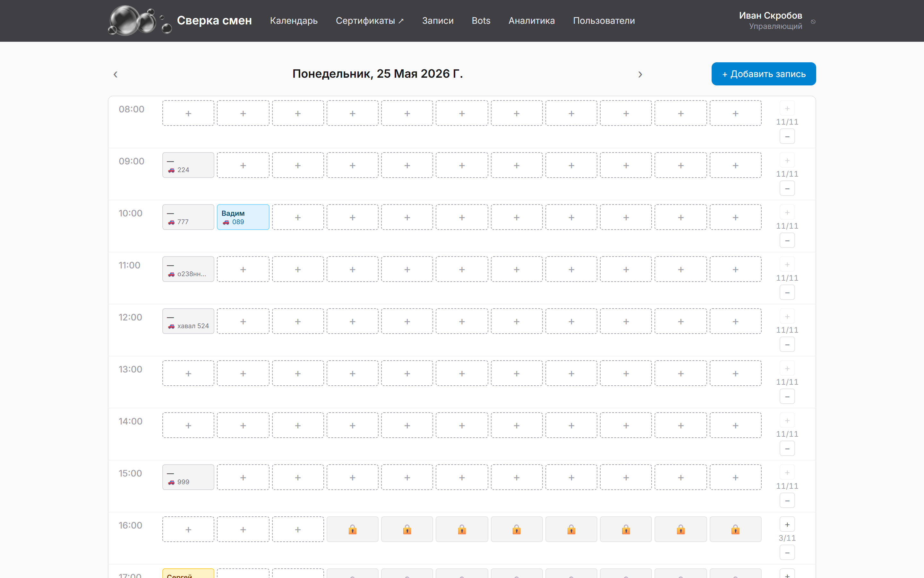Screen dimensions: 924x578
Task: Click the 08:00 time label
Action: click(131, 109)
